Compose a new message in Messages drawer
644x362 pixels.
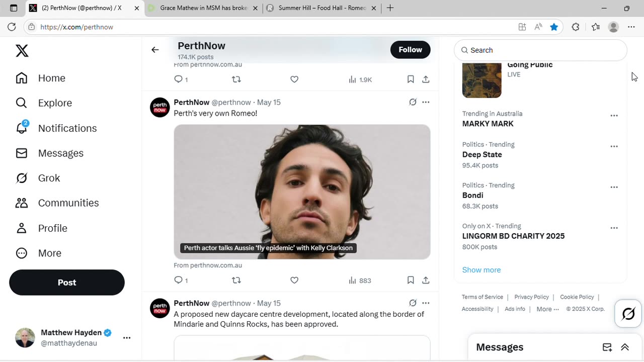pos(607,347)
